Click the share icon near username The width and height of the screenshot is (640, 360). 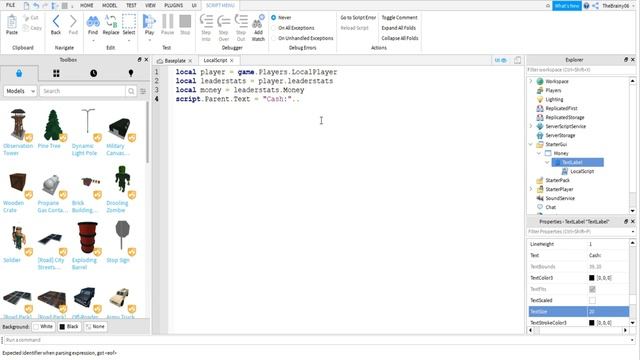tap(596, 6)
